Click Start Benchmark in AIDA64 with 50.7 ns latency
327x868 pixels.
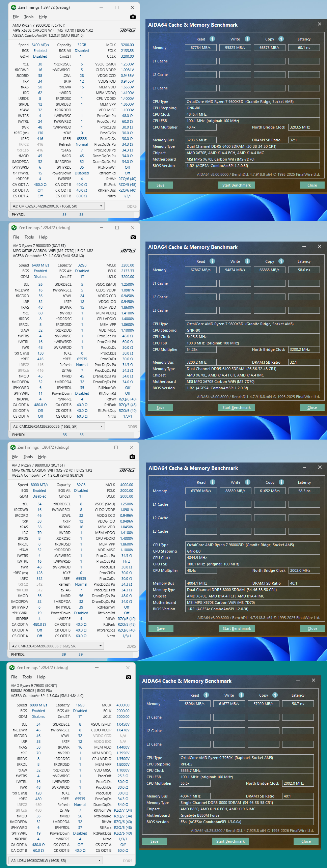tap(230, 841)
